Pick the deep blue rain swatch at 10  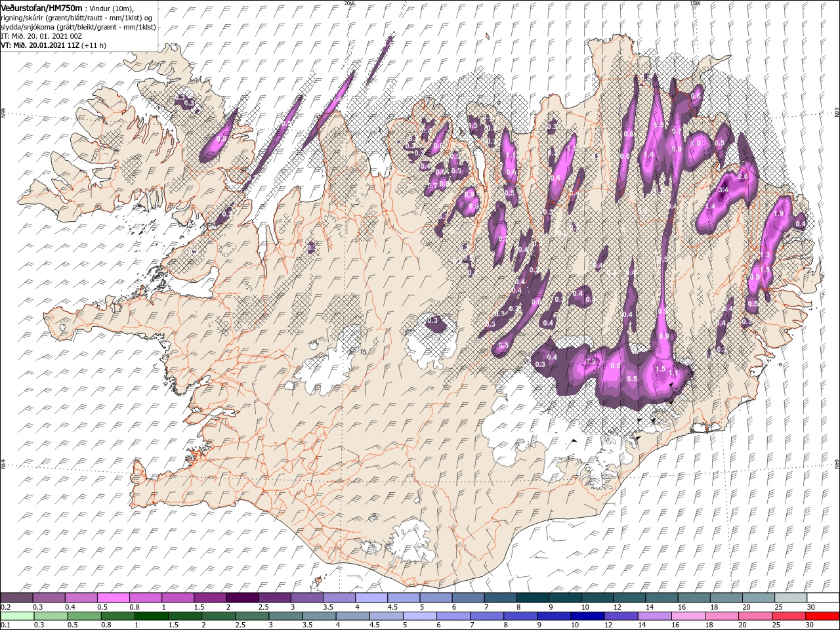[586, 616]
